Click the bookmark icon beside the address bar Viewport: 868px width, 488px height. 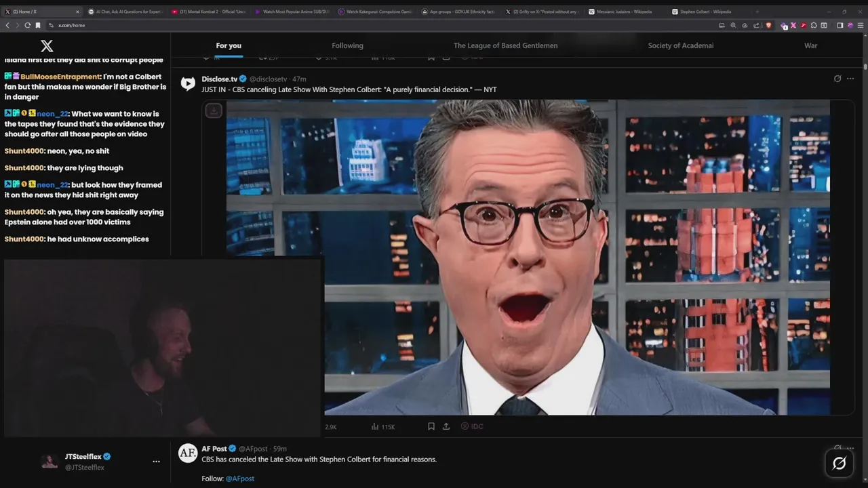coord(38,25)
